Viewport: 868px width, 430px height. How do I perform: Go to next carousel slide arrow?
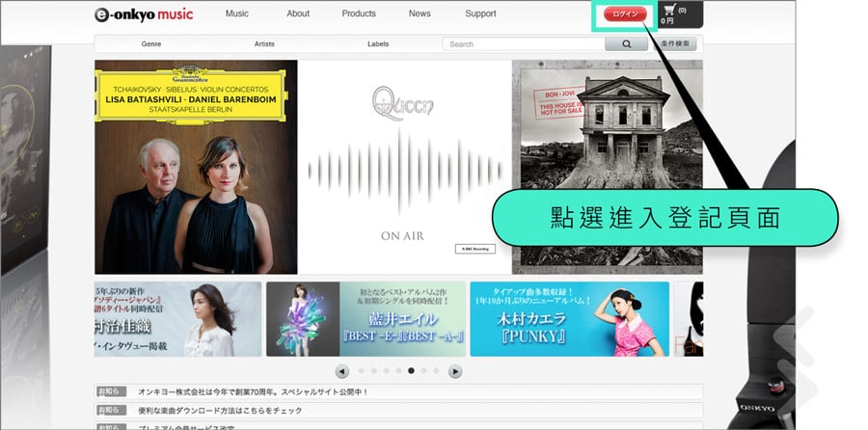click(x=455, y=371)
